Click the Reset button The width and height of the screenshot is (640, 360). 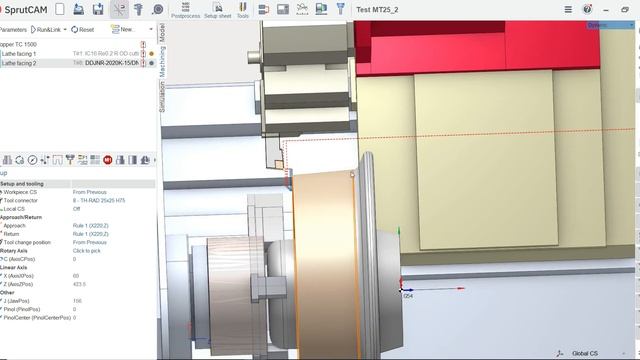pos(82,29)
